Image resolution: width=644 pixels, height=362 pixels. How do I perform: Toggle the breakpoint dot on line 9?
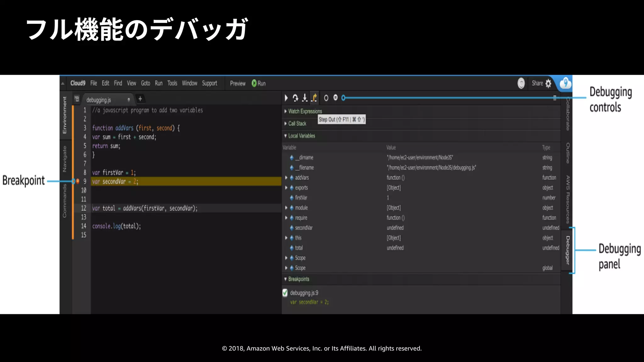[x=78, y=181]
